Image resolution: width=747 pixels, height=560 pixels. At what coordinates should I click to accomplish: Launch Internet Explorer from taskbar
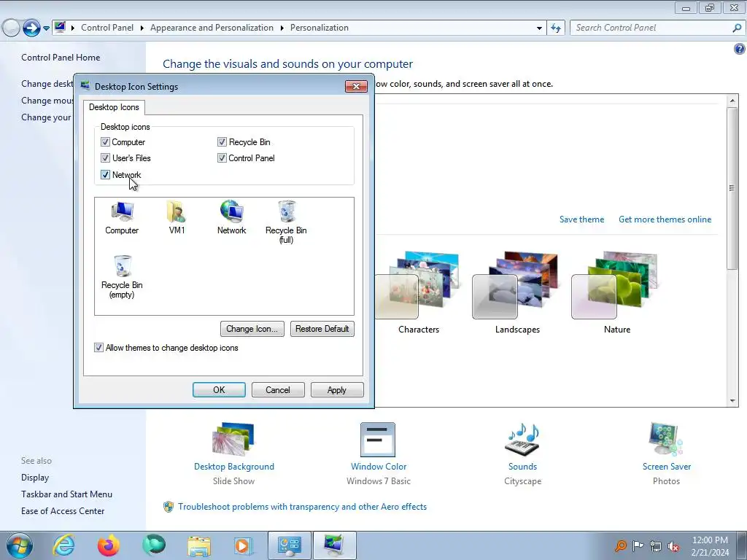[64, 545]
